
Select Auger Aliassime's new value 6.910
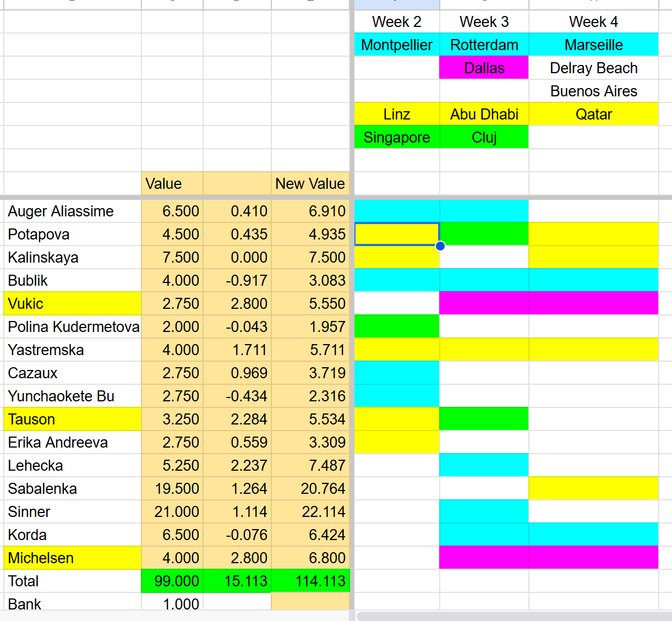click(310, 211)
